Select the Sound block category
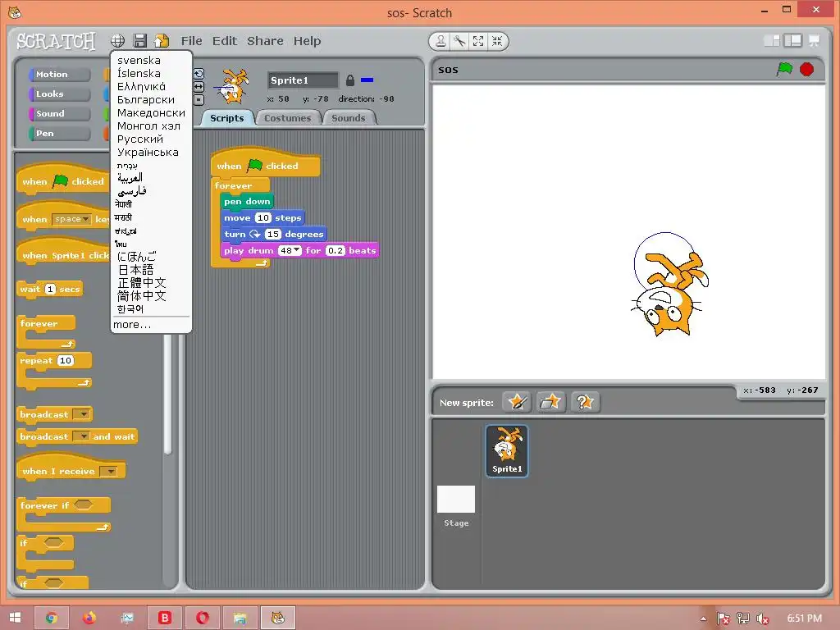 (59, 113)
